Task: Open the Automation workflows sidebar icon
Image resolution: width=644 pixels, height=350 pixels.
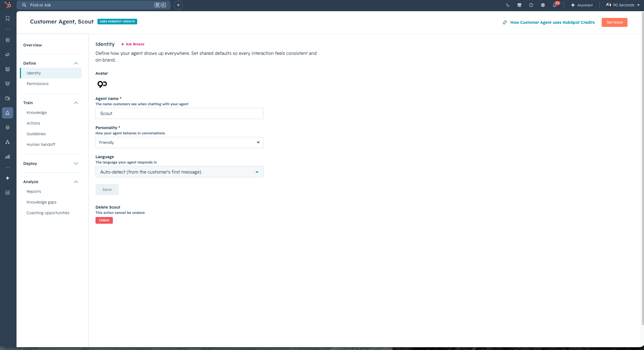Action: 8,142
